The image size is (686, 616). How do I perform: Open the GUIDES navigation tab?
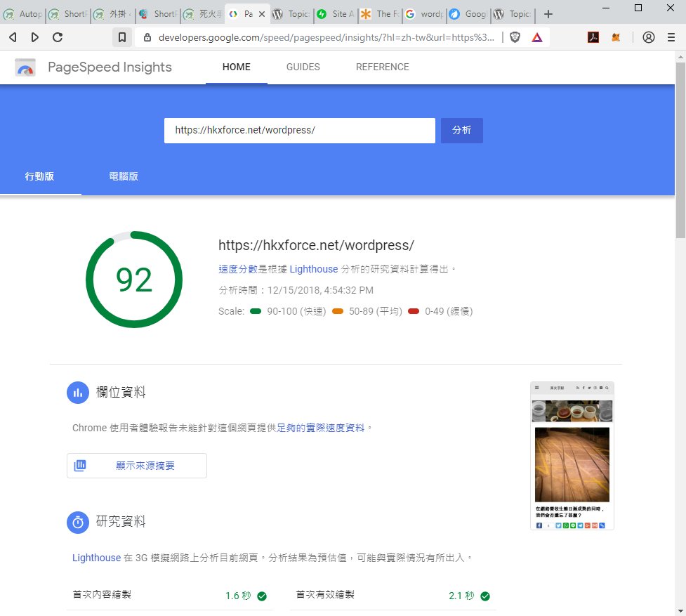point(303,67)
